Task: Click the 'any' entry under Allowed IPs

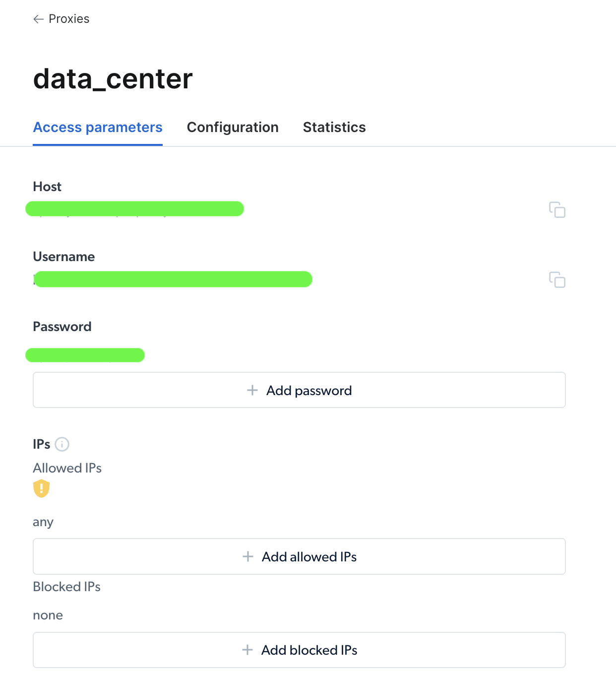Action: tap(43, 522)
